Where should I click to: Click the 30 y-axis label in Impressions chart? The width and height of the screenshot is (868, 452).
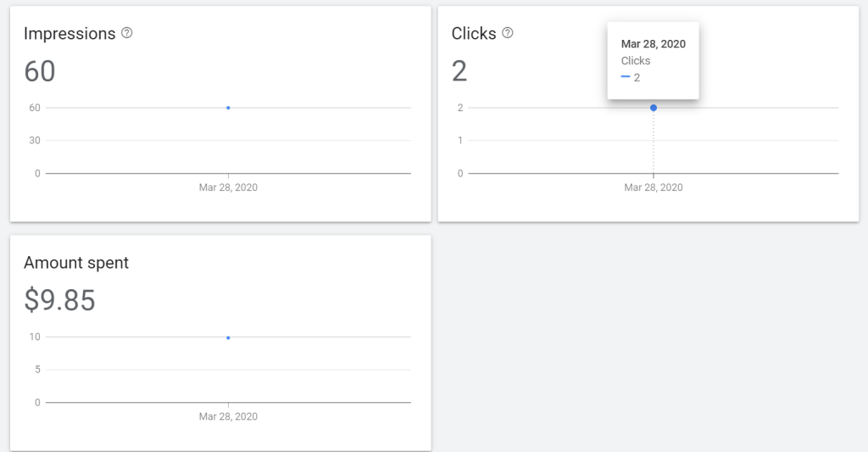tap(35, 141)
